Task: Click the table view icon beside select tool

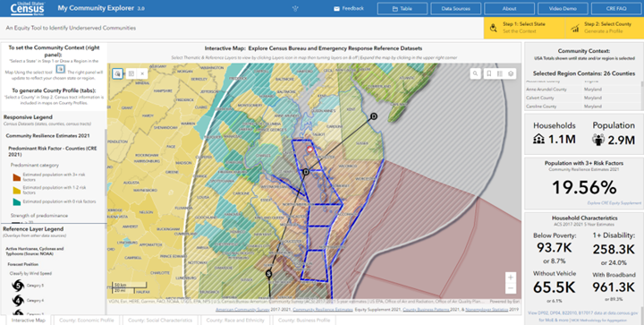Action: point(131,73)
